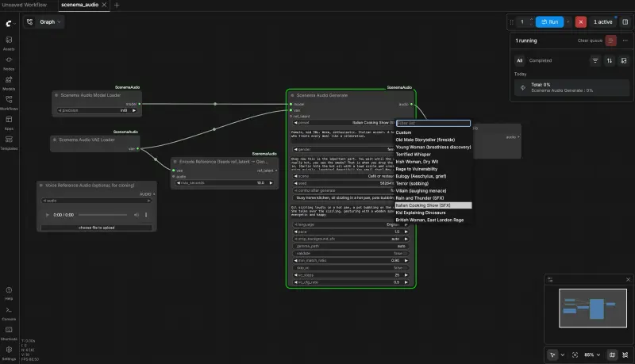Viewport: 635px width, 364px height.
Task: Toggle the right side panel layout icon
Action: pos(625,22)
